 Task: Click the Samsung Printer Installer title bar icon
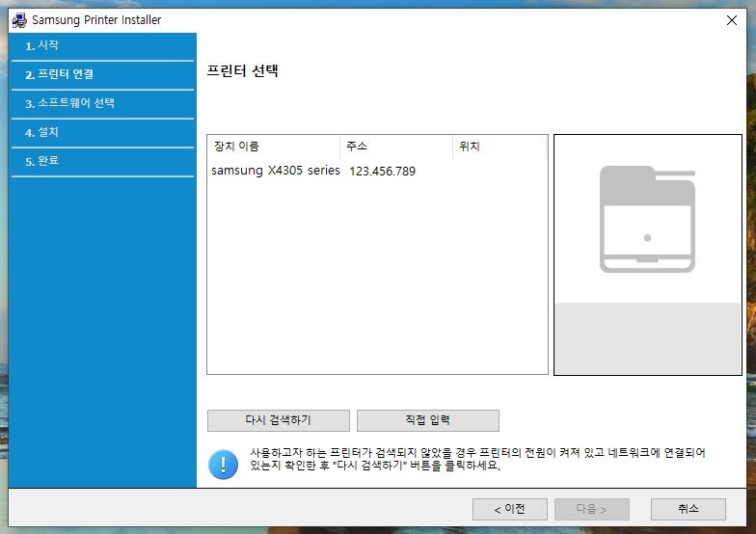tap(19, 20)
